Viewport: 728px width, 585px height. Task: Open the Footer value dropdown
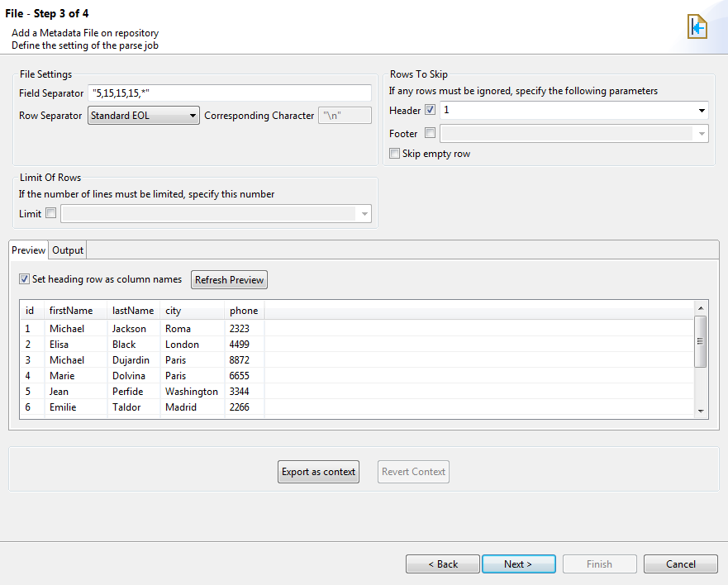tap(702, 132)
